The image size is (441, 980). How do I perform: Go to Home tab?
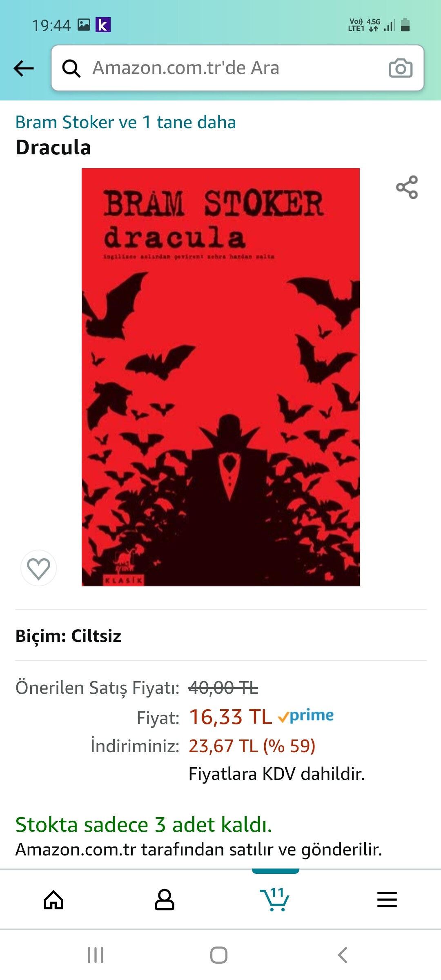(x=53, y=900)
